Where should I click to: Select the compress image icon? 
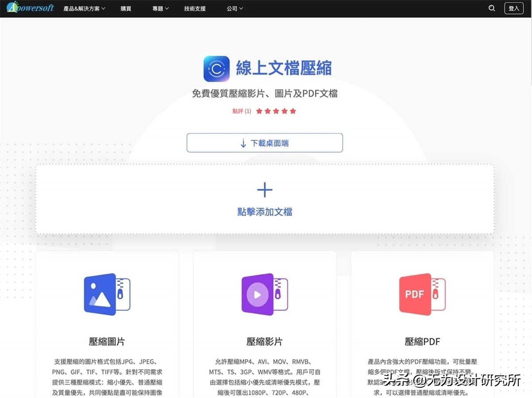[107, 294]
